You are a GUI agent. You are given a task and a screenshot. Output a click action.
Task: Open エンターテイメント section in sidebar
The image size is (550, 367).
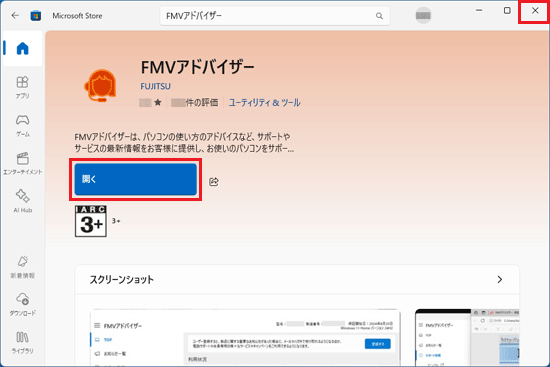point(22,164)
